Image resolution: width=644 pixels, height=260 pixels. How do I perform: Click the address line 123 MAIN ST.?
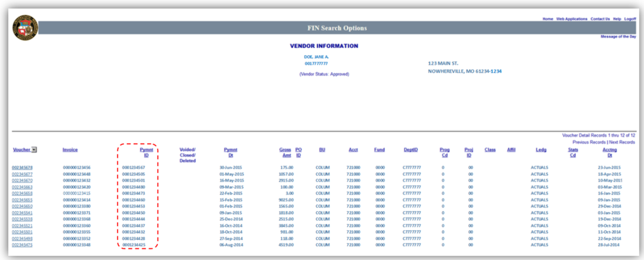(443, 63)
